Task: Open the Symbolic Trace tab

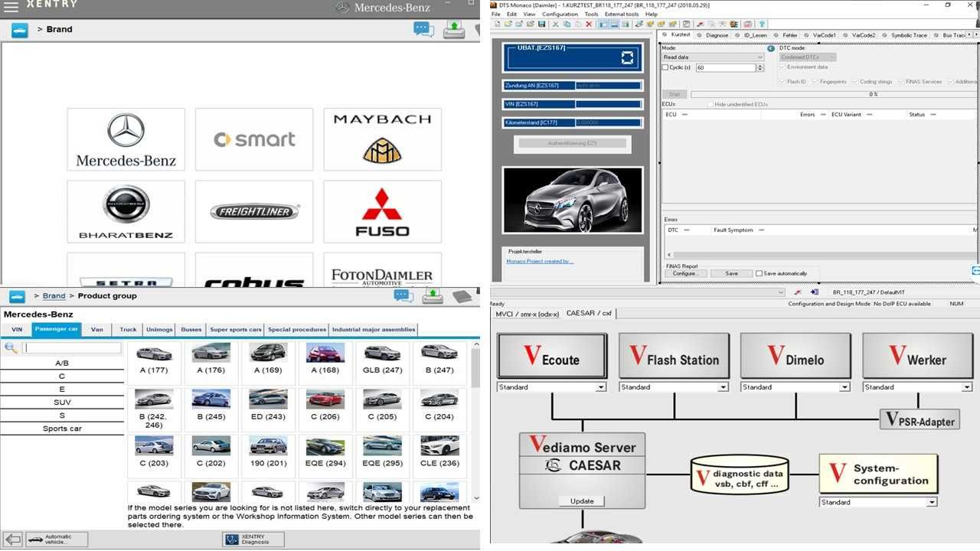Action: [904, 35]
